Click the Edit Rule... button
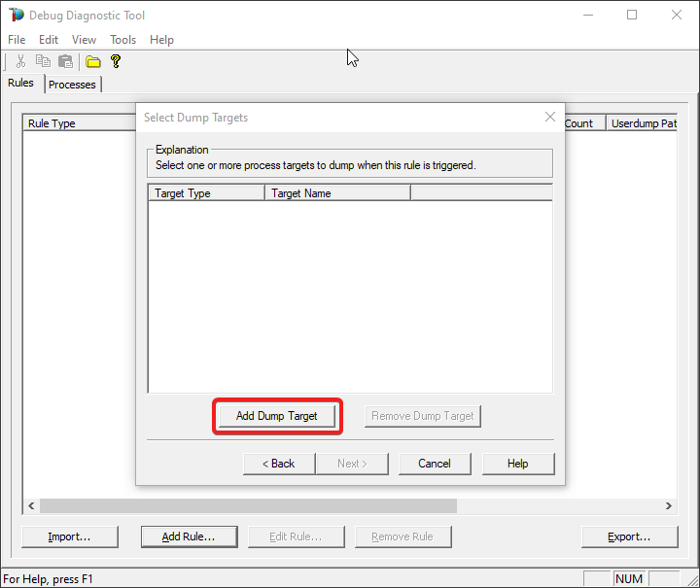Screen dimensions: 700x588 296,536
